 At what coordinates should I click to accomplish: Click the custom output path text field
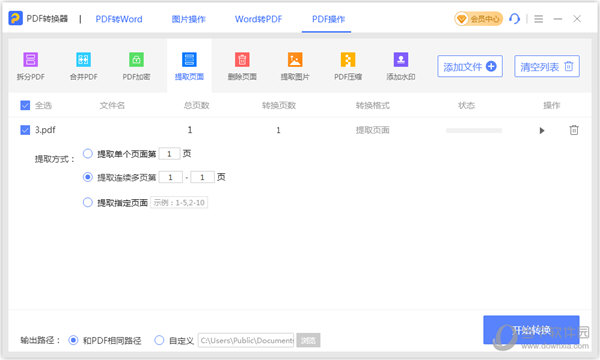coord(246,340)
